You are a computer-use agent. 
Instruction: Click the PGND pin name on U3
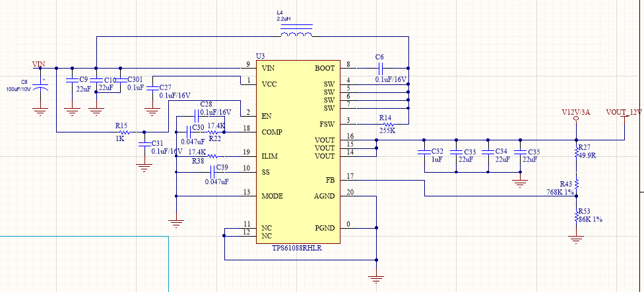[x=326, y=228]
